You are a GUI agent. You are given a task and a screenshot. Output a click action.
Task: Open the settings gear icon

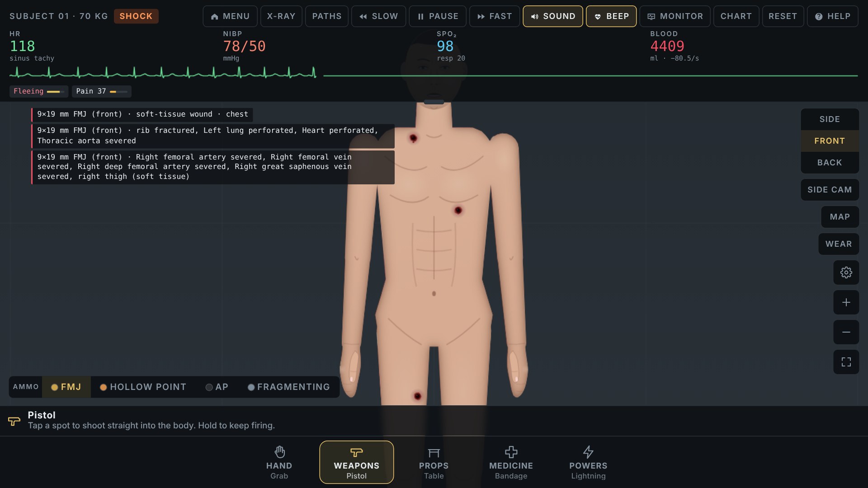(846, 272)
